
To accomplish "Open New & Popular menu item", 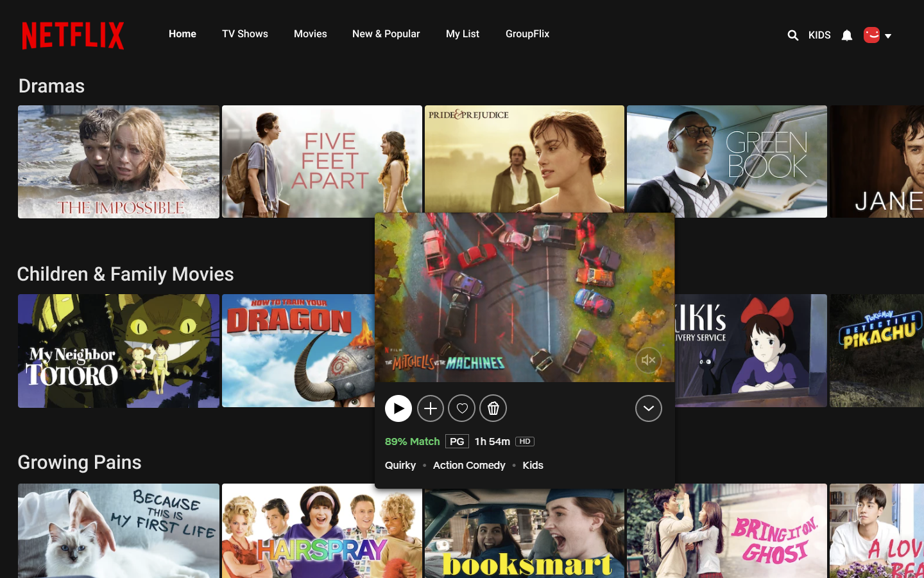I will click(386, 34).
